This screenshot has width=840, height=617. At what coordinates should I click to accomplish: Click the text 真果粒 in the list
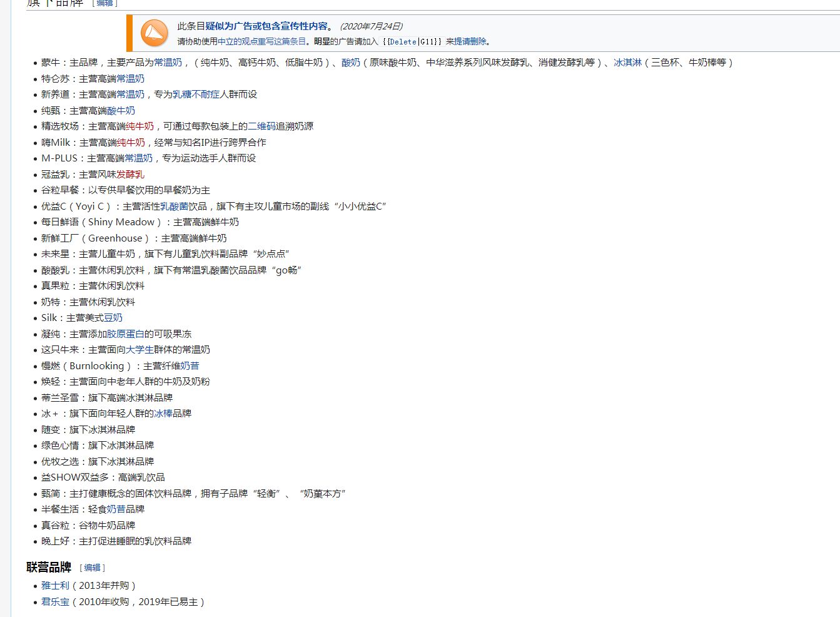pos(55,286)
